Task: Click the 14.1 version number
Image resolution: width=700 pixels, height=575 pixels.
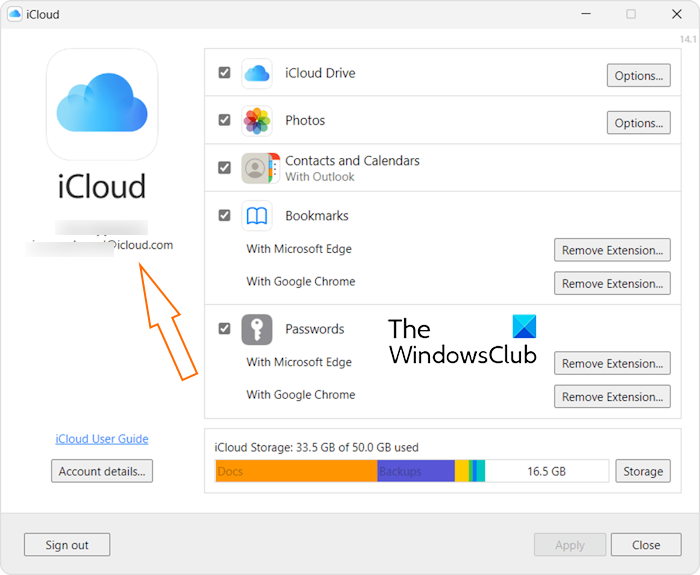Action: tap(688, 39)
